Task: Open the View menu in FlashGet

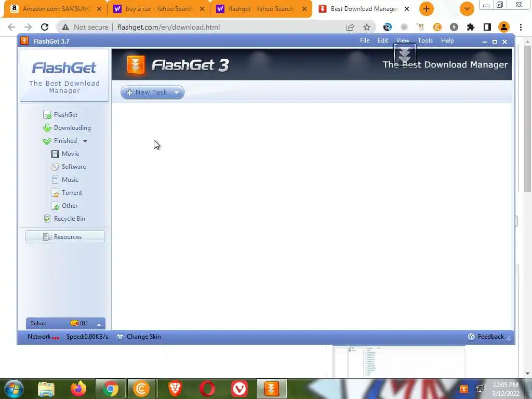Action: (x=403, y=41)
